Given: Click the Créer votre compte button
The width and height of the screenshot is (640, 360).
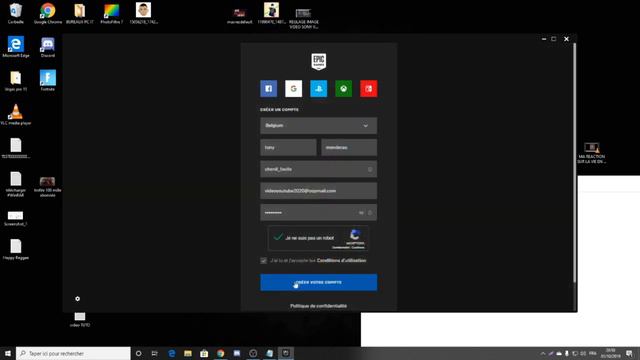Looking at the screenshot, I should coord(318,282).
